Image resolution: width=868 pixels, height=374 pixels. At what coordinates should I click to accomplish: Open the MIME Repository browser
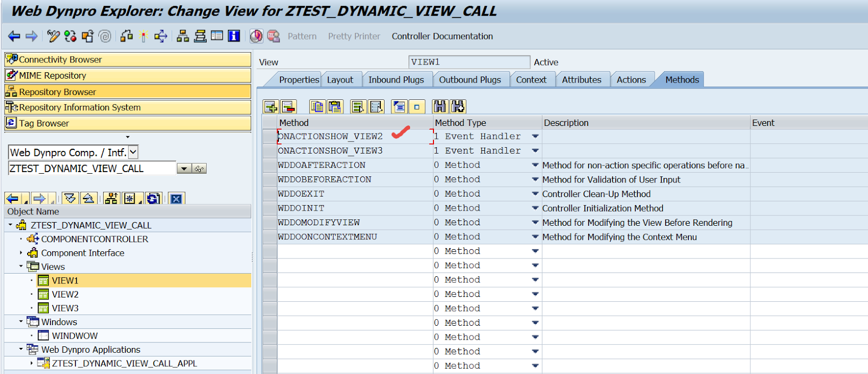pos(52,75)
